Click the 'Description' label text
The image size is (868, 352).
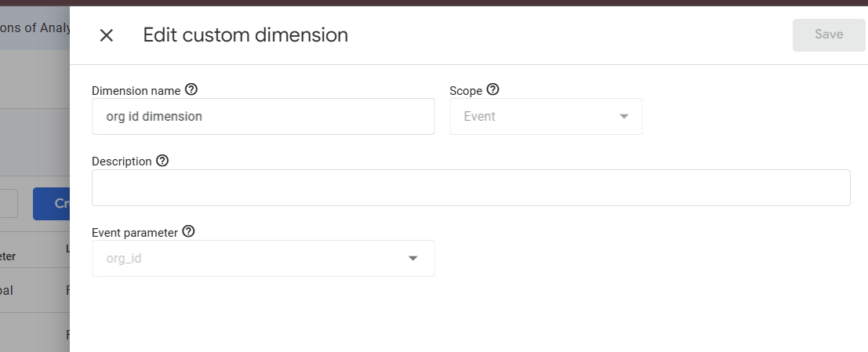click(x=122, y=161)
